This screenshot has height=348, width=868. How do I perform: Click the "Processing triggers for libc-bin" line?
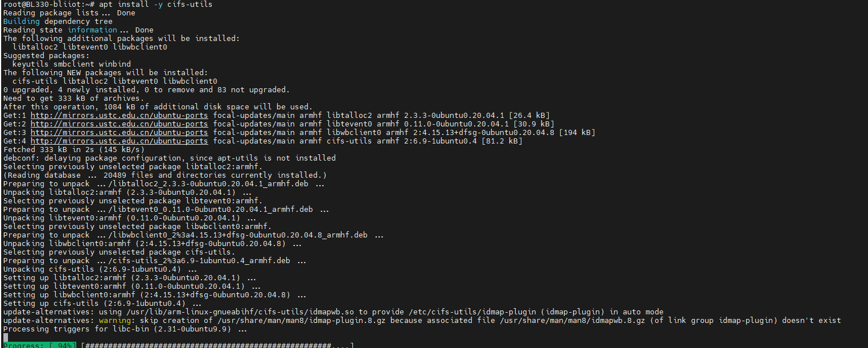[x=125, y=329]
